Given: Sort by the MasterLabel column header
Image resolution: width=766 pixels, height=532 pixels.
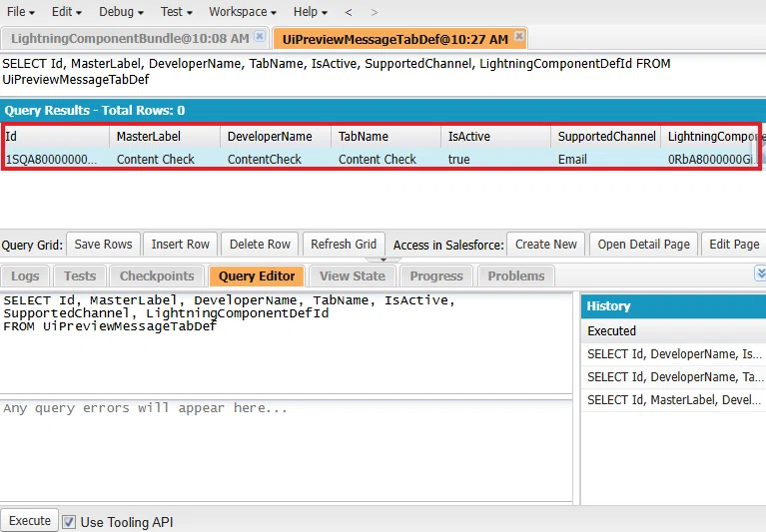Looking at the screenshot, I should (165, 136).
